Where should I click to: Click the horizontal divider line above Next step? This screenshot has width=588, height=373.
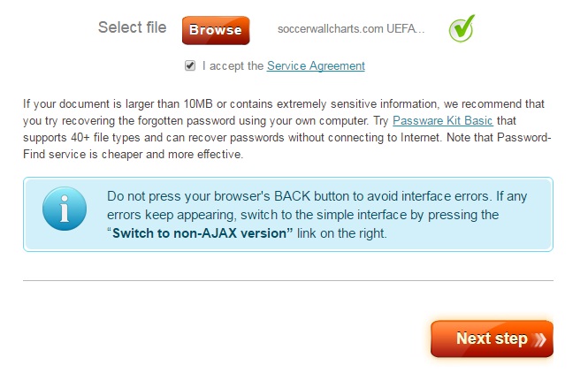pyautogui.click(x=288, y=280)
